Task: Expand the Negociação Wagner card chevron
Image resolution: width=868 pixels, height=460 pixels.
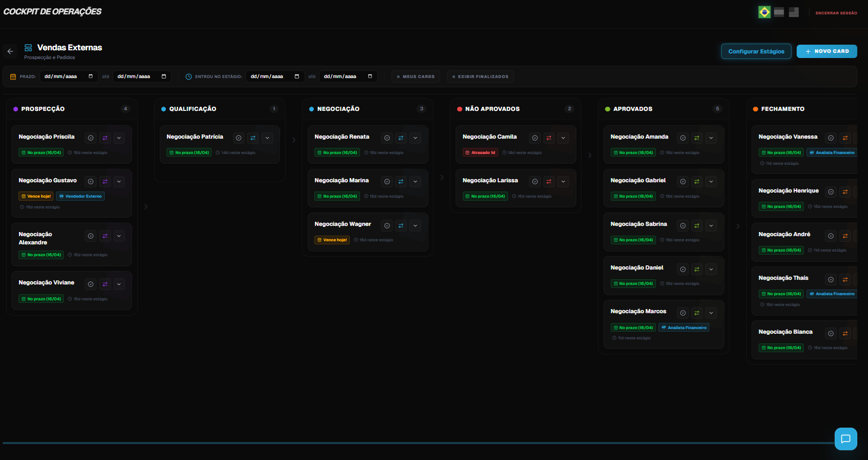Action: tap(416, 225)
